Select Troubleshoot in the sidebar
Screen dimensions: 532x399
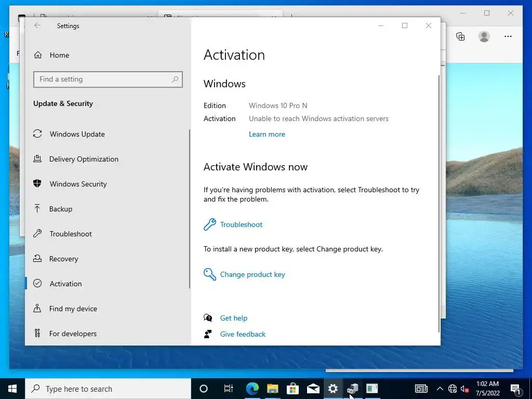(x=62, y=234)
